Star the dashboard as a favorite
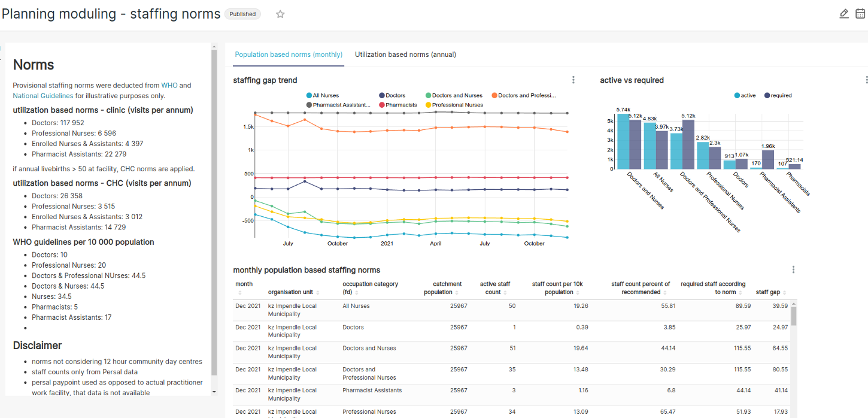 coord(280,14)
